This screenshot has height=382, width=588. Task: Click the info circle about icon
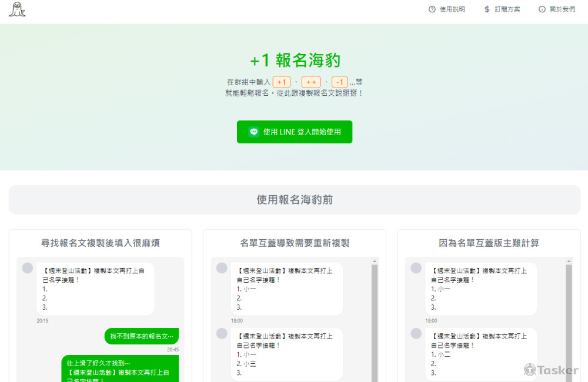(542, 9)
